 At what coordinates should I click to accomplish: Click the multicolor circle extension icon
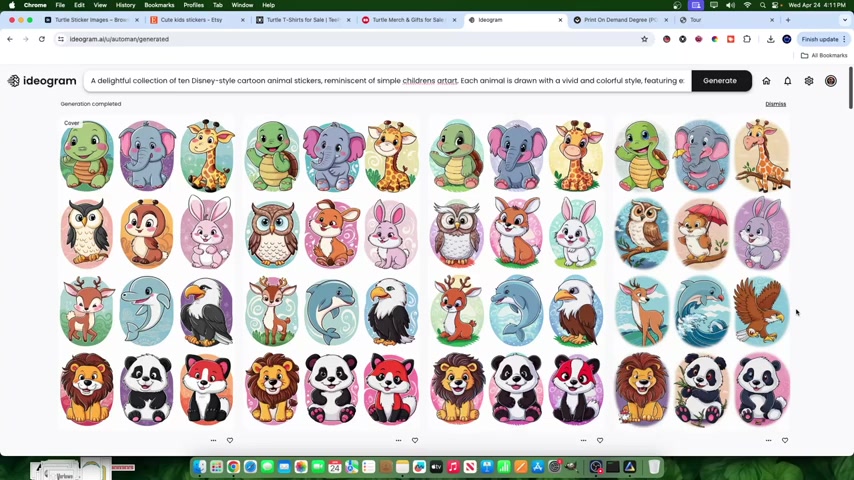click(715, 39)
